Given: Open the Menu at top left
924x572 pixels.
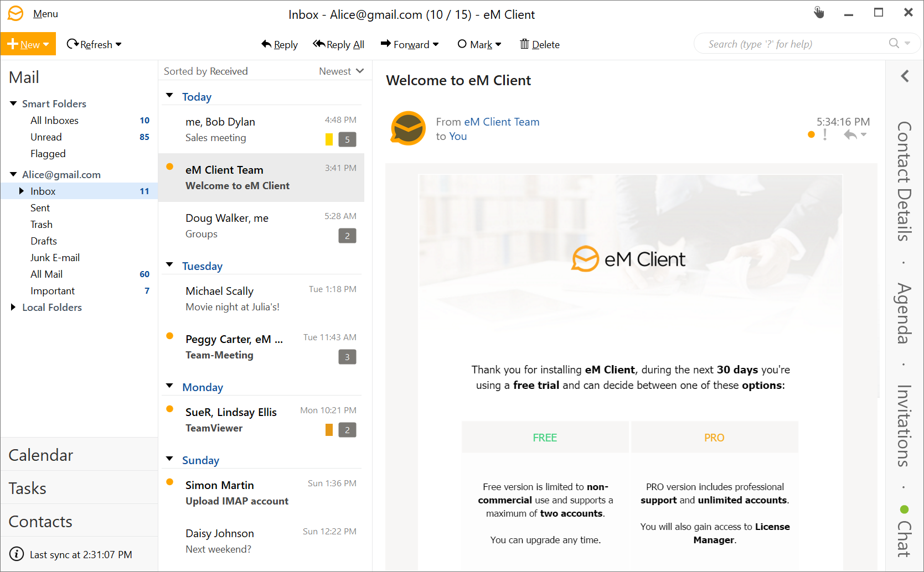Looking at the screenshot, I should click(x=45, y=14).
